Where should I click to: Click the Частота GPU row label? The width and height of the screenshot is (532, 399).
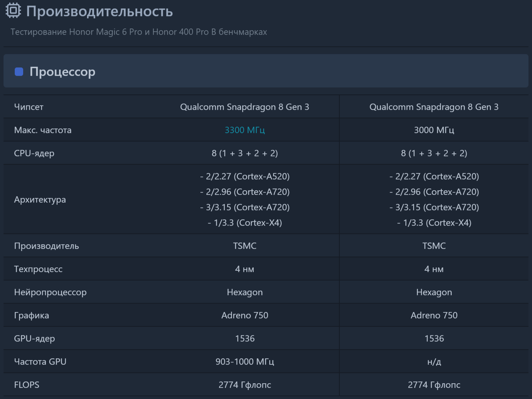pos(40,362)
